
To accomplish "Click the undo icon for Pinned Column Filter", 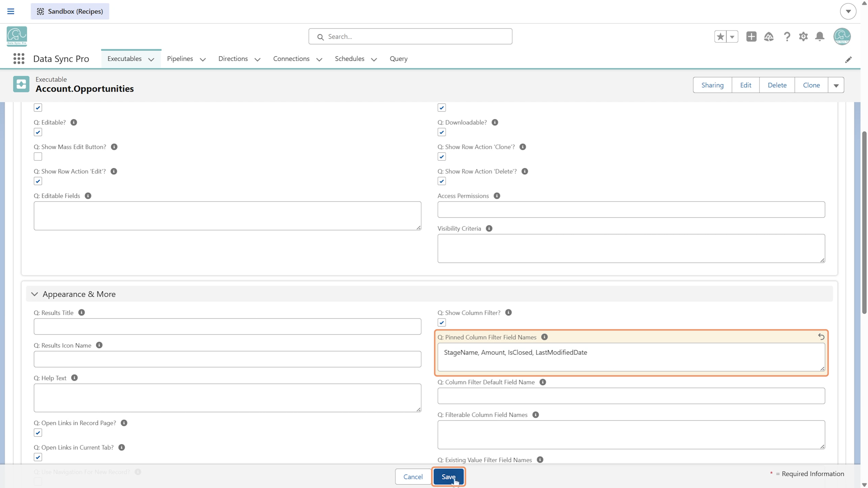I will click(x=821, y=337).
